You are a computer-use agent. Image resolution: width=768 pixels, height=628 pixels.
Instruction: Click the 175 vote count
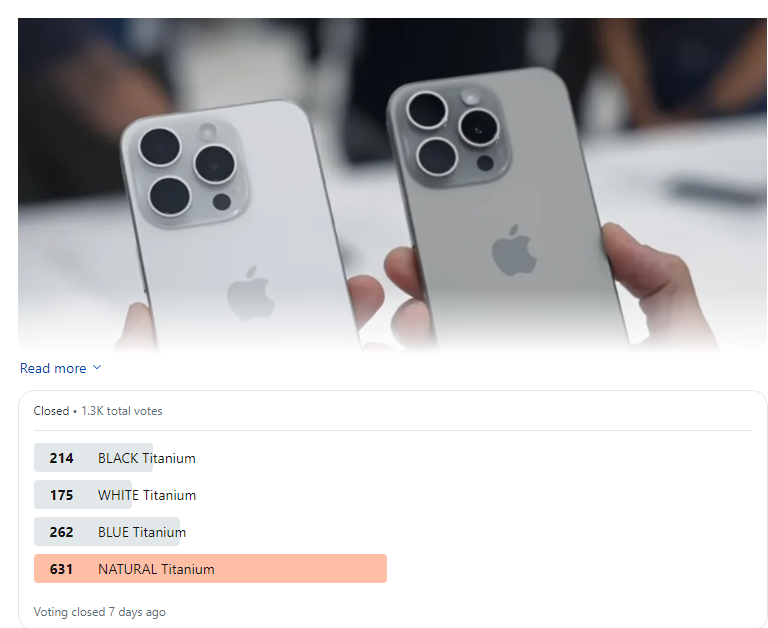pos(61,495)
